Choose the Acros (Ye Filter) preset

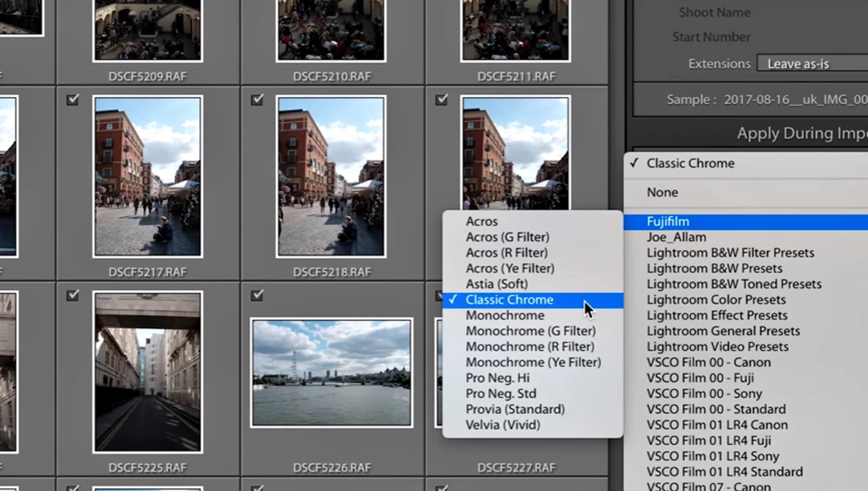pyautogui.click(x=533, y=268)
